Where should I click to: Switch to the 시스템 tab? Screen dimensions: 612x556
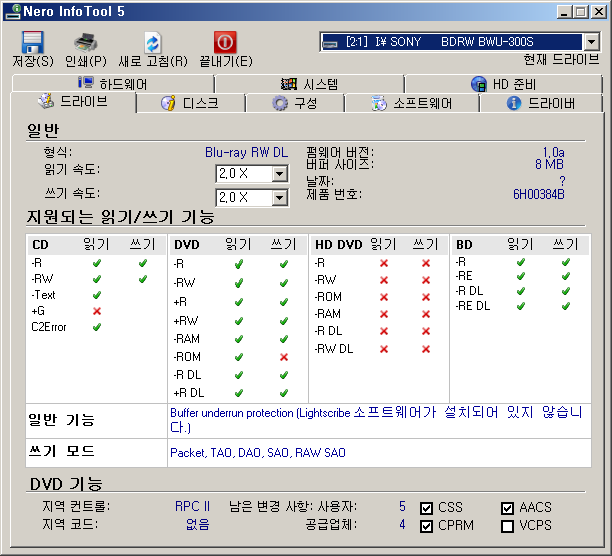coord(310,84)
